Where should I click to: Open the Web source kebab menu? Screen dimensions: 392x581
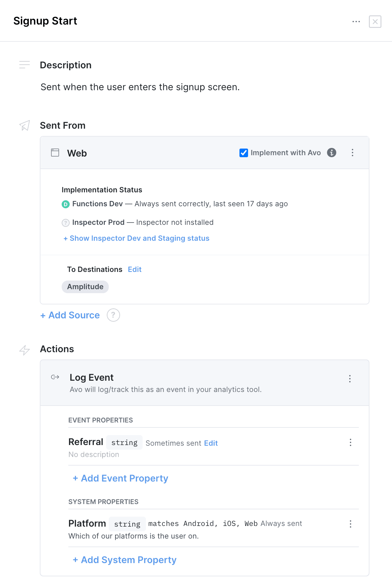pyautogui.click(x=352, y=153)
